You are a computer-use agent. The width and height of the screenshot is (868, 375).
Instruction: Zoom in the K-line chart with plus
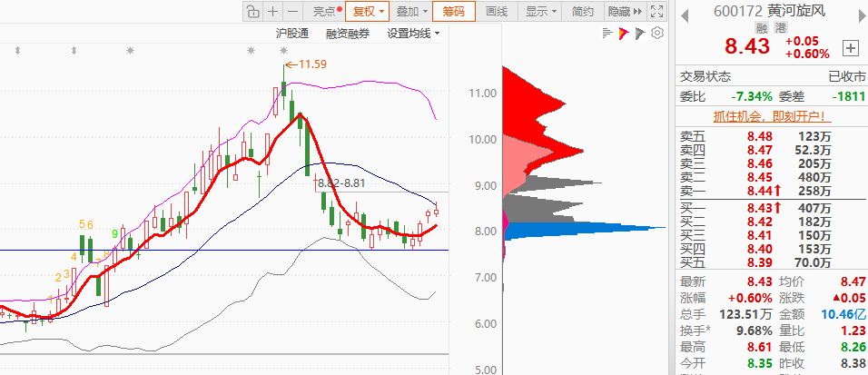273,11
